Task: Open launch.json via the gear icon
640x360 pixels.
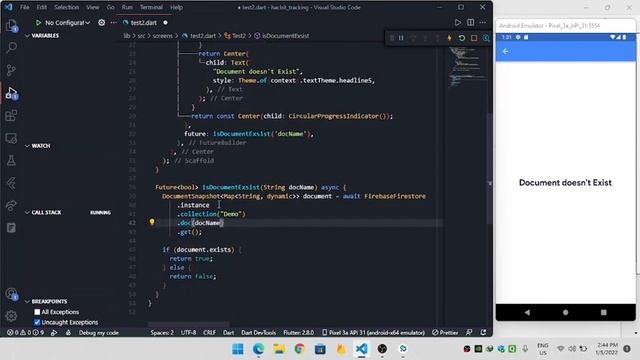Action: [x=101, y=23]
